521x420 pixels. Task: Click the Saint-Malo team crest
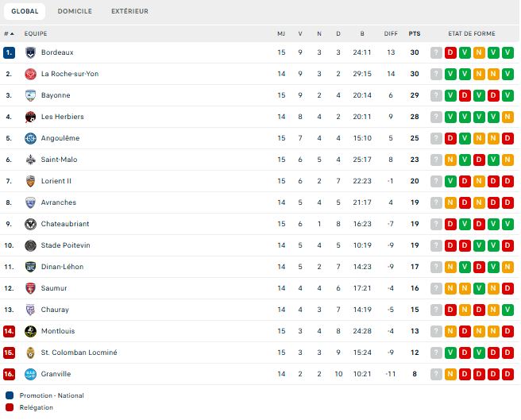[30, 160]
